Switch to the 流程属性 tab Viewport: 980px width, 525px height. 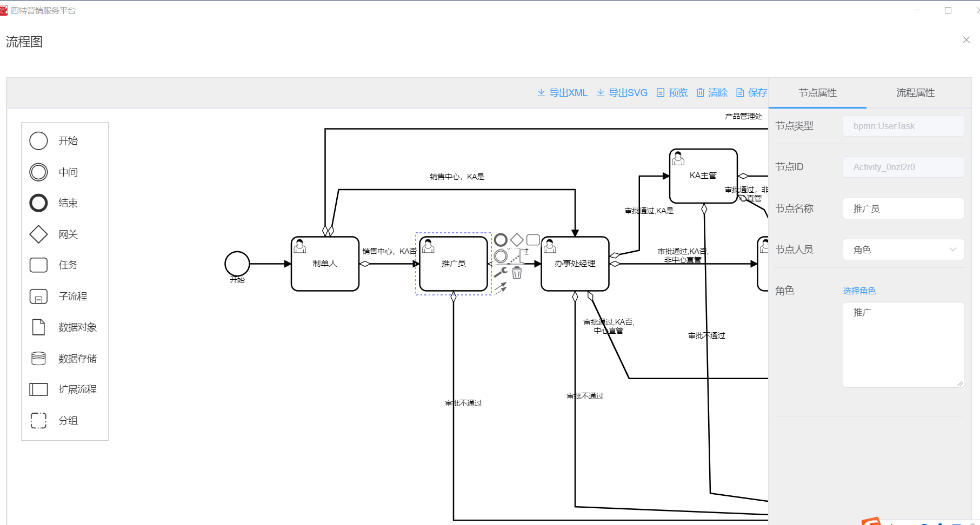click(x=915, y=93)
